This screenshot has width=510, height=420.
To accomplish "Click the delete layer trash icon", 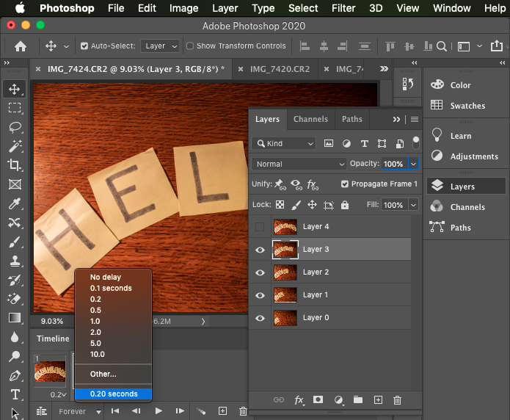I will [397, 400].
